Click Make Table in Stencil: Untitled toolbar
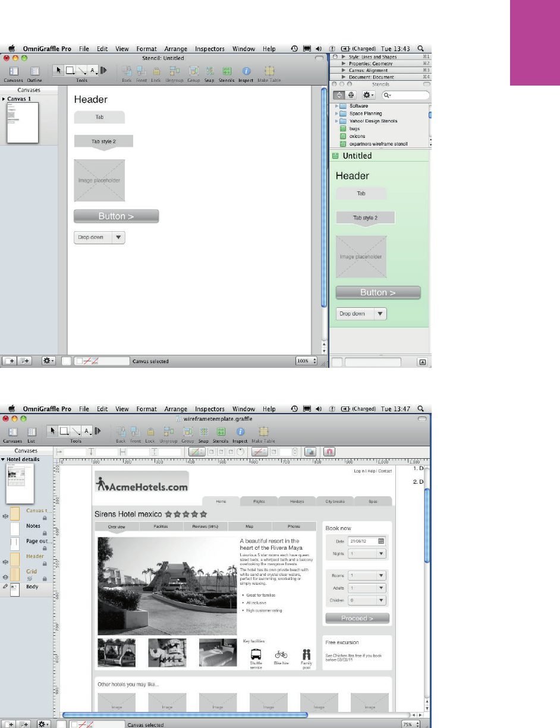 (x=269, y=70)
